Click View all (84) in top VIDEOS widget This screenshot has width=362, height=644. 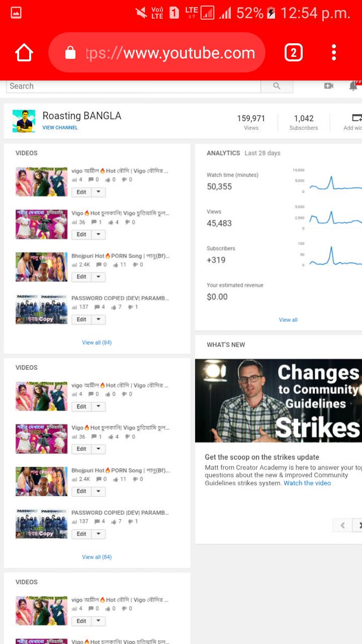(x=97, y=342)
